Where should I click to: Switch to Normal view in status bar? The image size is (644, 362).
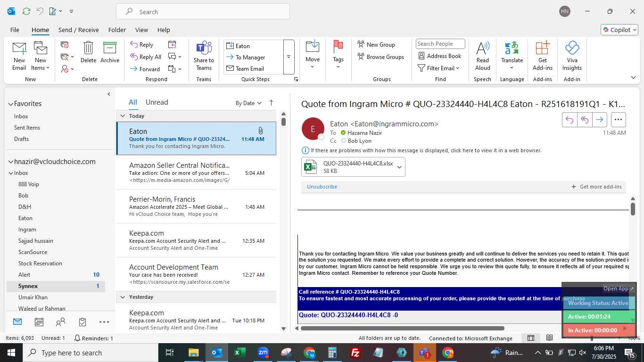[x=531, y=338]
